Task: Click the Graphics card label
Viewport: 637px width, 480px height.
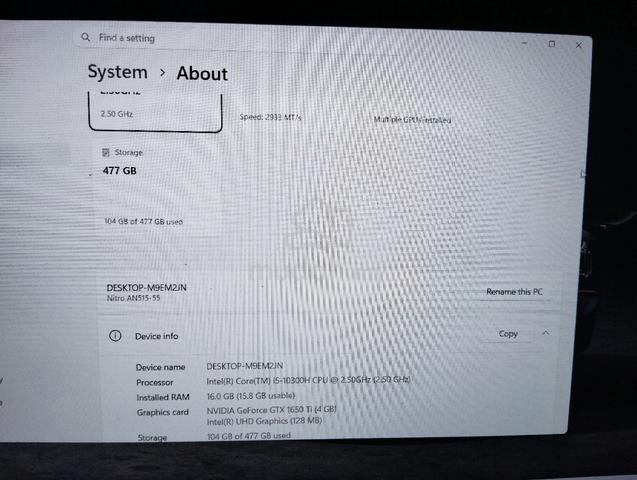Action: 162,412
